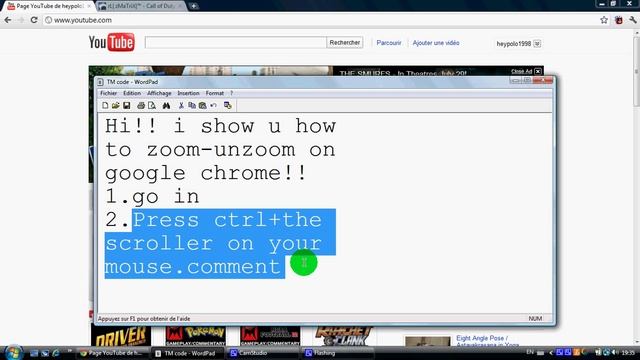Switch to the Call of Duty Chrome tab
This screenshot has width=640, height=360.
tap(141, 6)
